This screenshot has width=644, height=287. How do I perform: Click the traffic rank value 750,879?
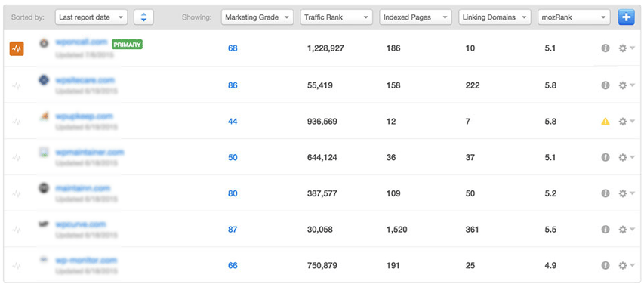coord(322,266)
